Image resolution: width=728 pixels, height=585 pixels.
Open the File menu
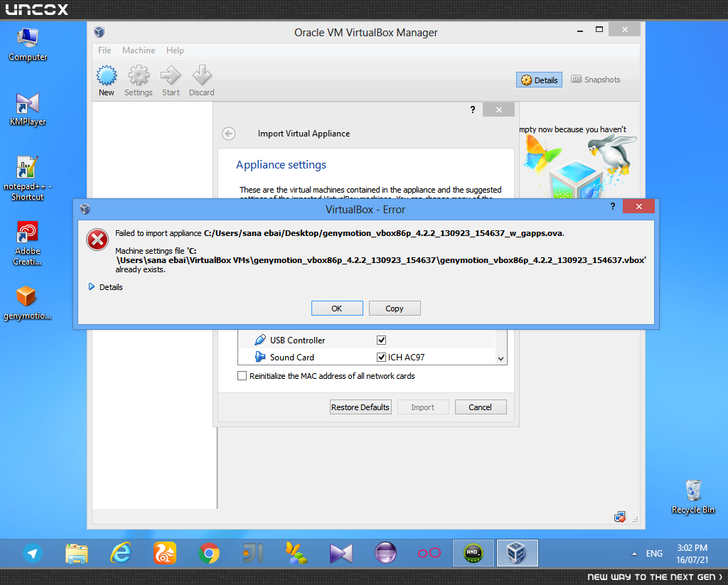pyautogui.click(x=105, y=50)
